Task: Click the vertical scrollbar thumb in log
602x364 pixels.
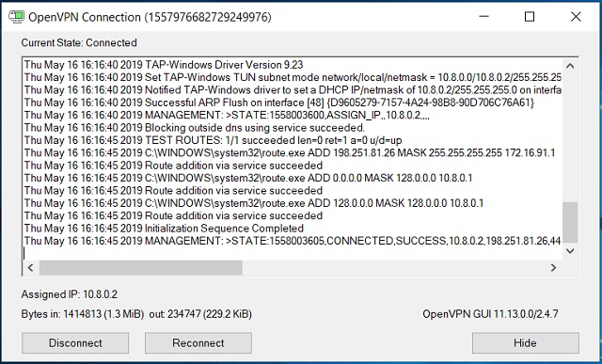Action: pyautogui.click(x=570, y=222)
